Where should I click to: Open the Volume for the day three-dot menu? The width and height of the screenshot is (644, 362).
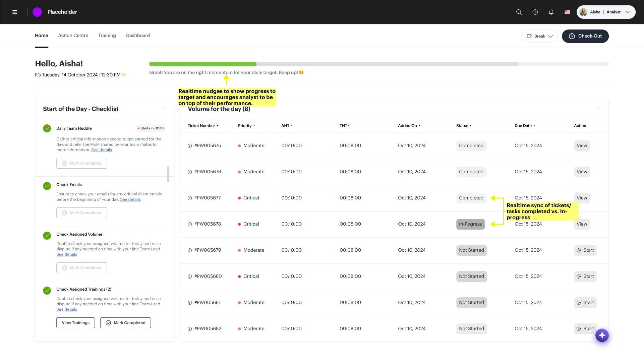click(597, 109)
